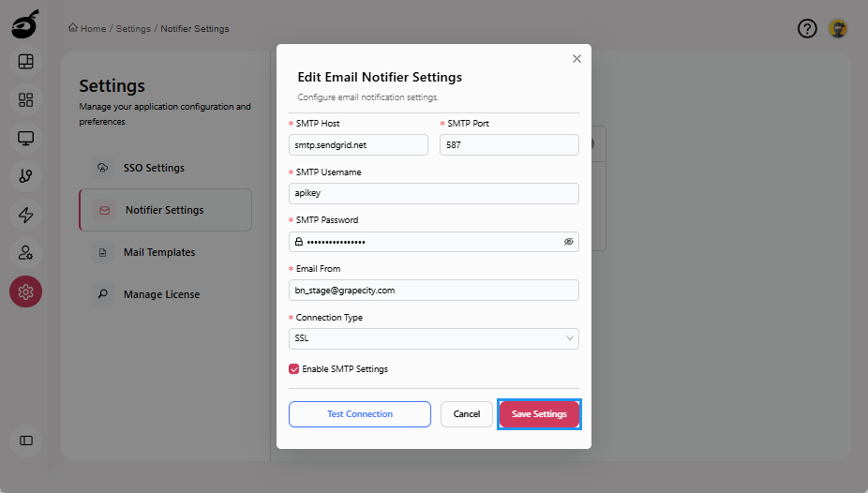Click the Manage License key icon
The width and height of the screenshot is (868, 493).
click(103, 294)
